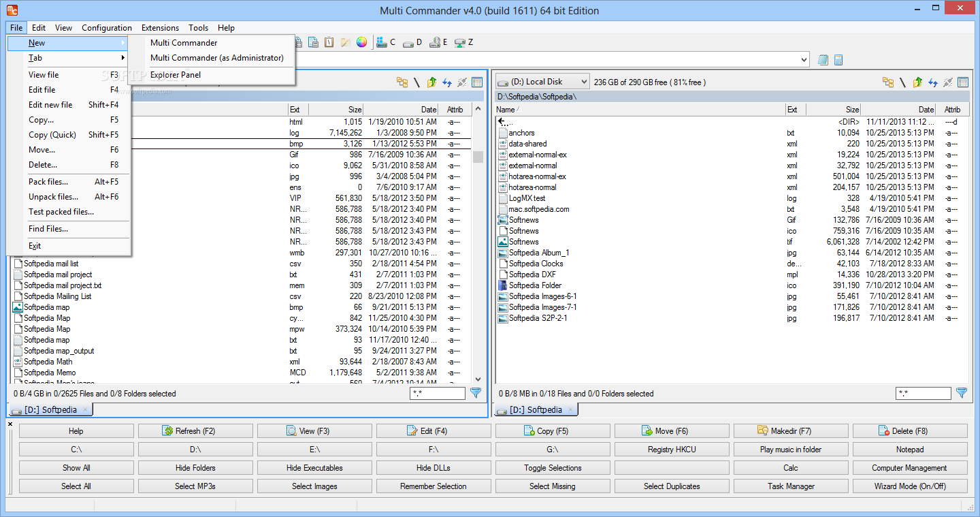Change the left panel view mode icon
The height and width of the screenshot is (517, 980).
click(477, 82)
